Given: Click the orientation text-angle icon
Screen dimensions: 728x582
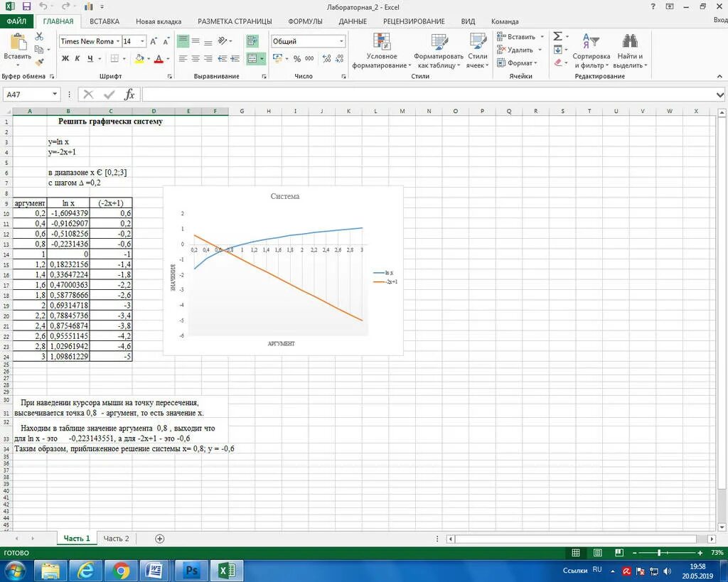Looking at the screenshot, I should coord(223,41).
